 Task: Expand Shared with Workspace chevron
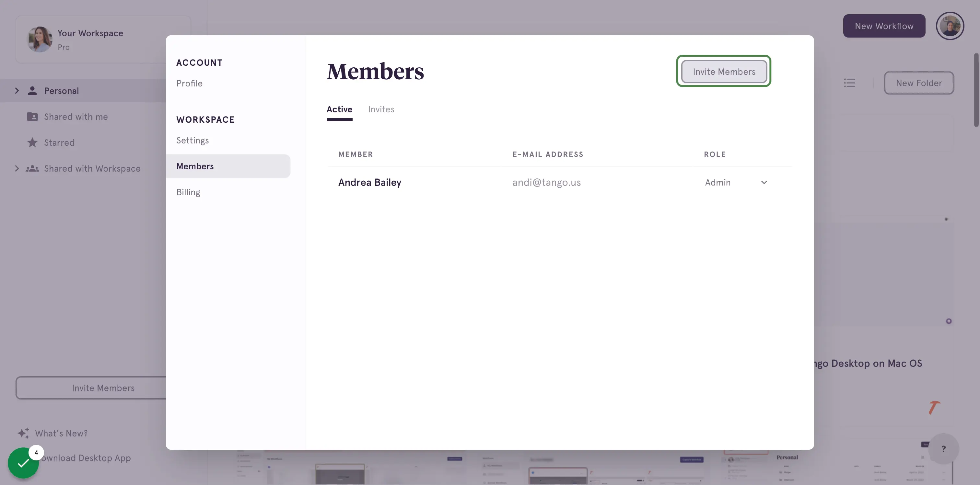pos(17,168)
